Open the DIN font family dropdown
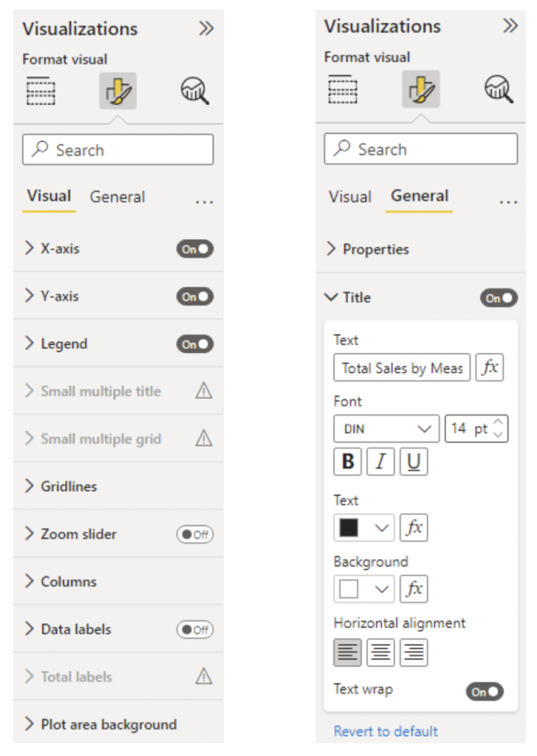 [x=386, y=429]
